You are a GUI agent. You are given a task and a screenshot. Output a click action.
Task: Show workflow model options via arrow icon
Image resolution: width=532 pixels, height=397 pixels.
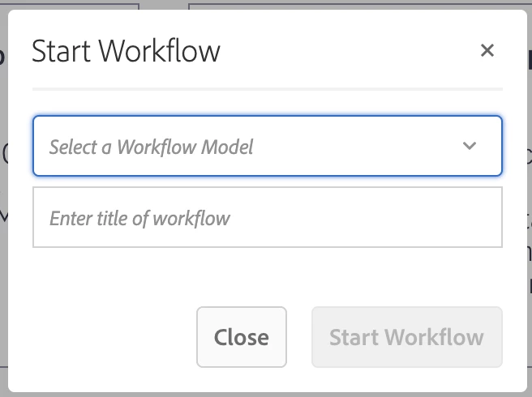(469, 147)
